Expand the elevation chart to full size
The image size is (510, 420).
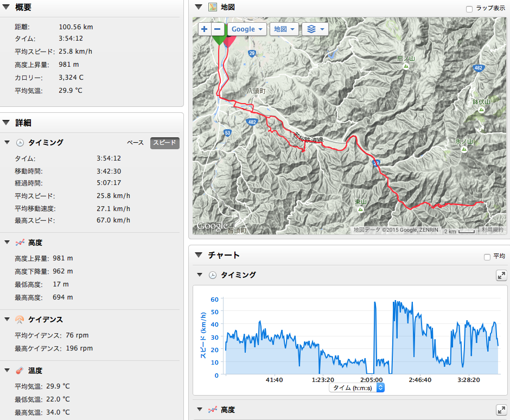(501, 410)
